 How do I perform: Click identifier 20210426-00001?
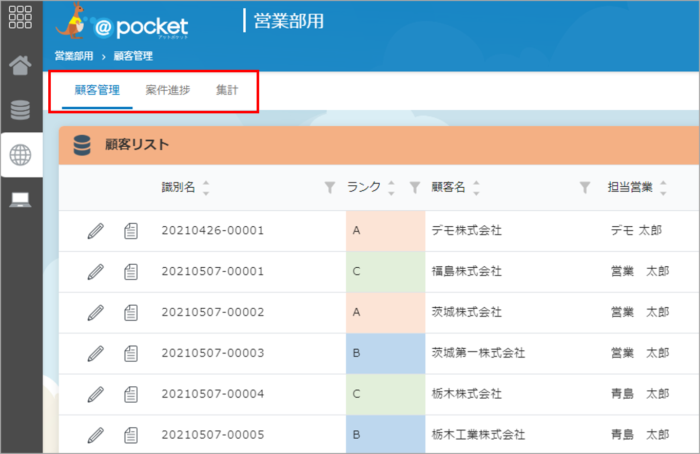[x=212, y=231]
